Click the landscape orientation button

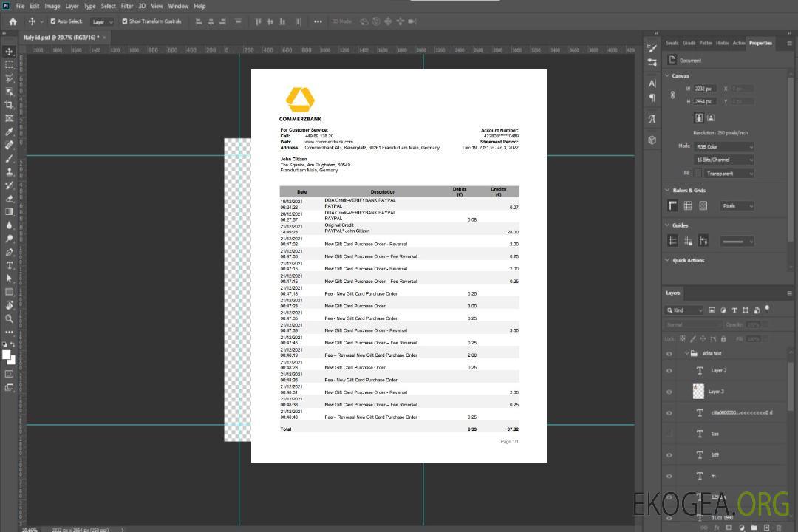click(x=711, y=117)
